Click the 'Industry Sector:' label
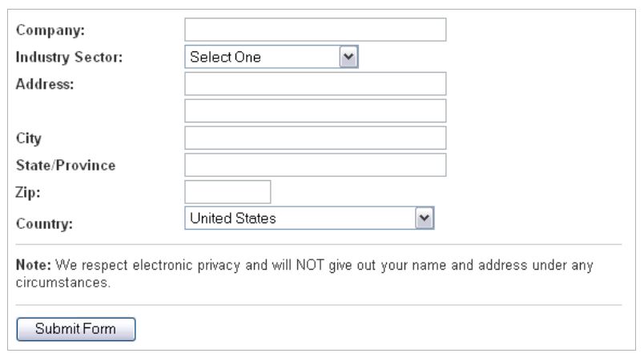The image size is (644, 357). (70, 58)
